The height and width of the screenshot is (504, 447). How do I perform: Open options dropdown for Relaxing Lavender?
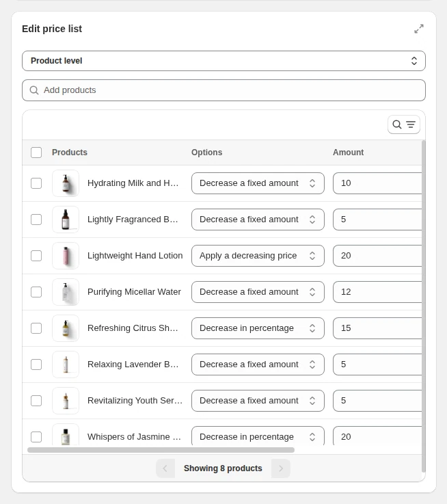(x=258, y=364)
